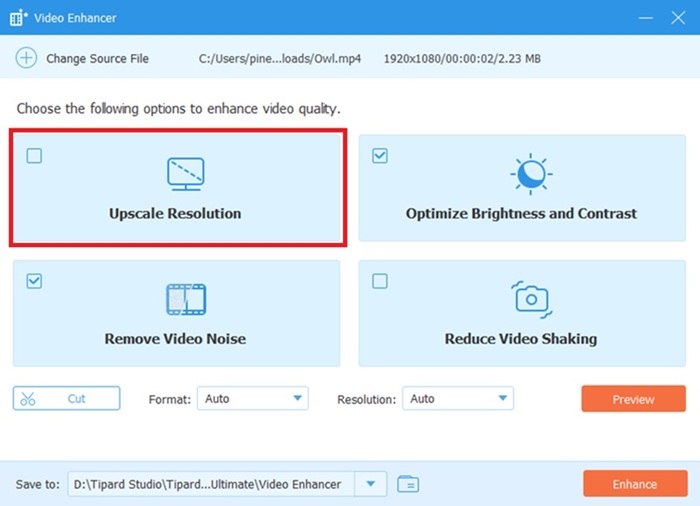The width and height of the screenshot is (700, 506).
Task: Click the scissors icon on Cut
Action: [28, 399]
